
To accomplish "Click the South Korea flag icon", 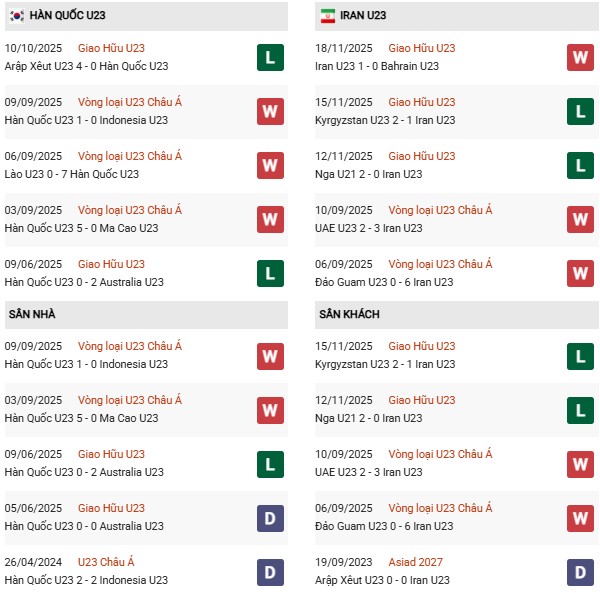I will click(16, 16).
